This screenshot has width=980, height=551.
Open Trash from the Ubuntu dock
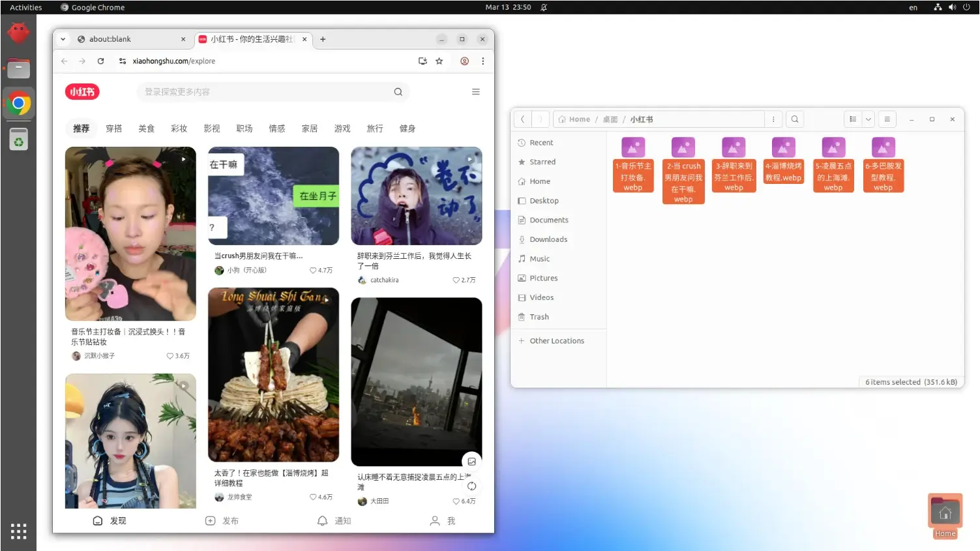(x=18, y=140)
